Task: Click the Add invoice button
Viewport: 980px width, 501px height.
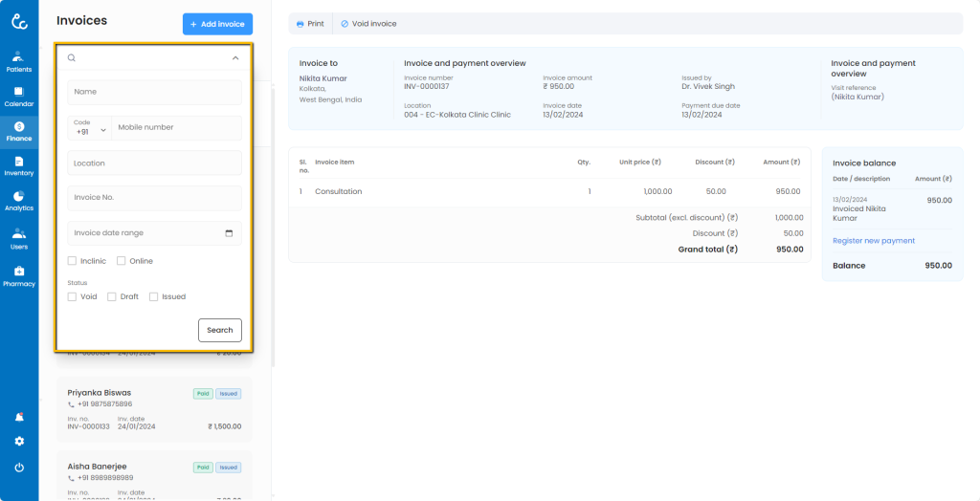Action: pyautogui.click(x=217, y=24)
